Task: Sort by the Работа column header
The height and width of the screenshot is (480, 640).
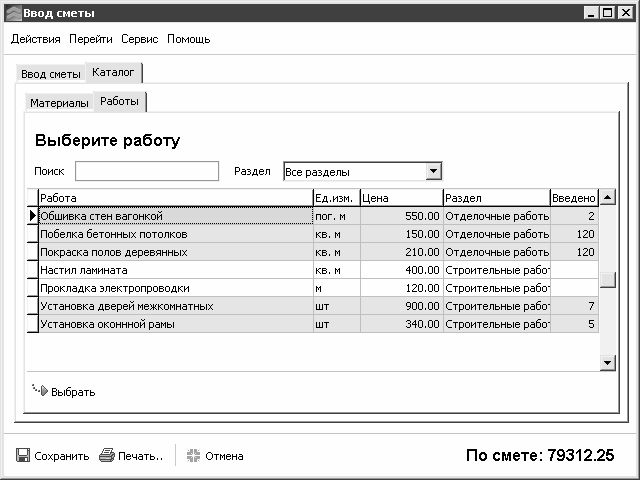Action: (176, 198)
